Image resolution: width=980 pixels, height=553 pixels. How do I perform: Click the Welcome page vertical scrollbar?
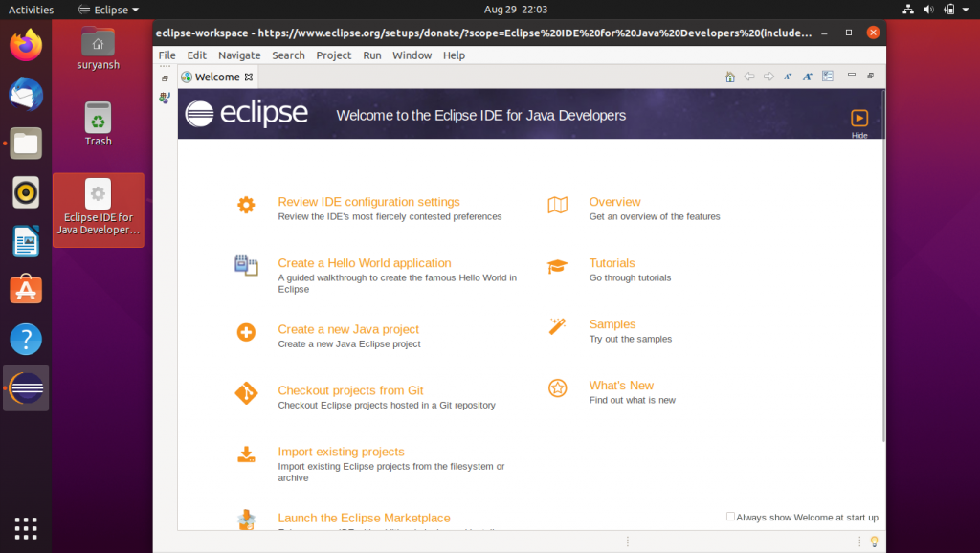pos(882,268)
